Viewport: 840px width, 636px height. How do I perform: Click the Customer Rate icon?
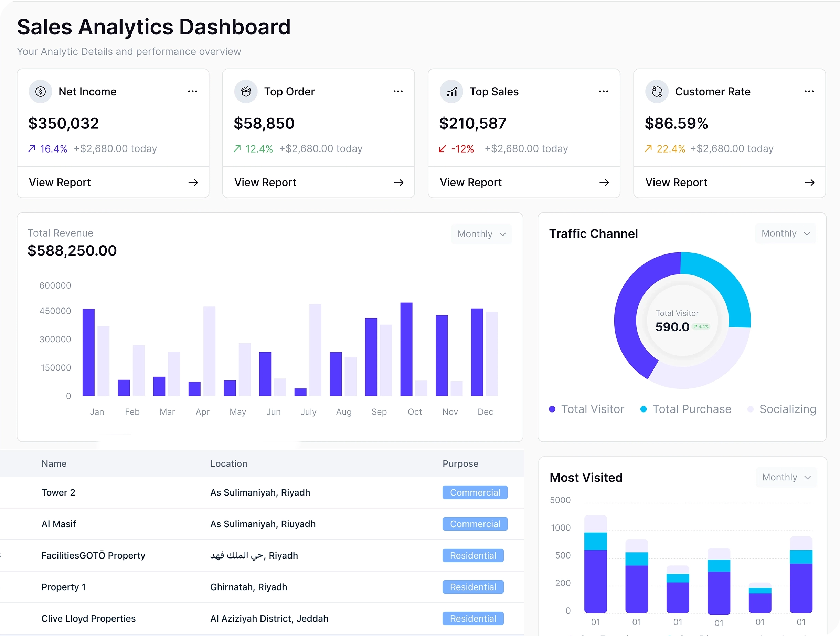click(x=657, y=92)
